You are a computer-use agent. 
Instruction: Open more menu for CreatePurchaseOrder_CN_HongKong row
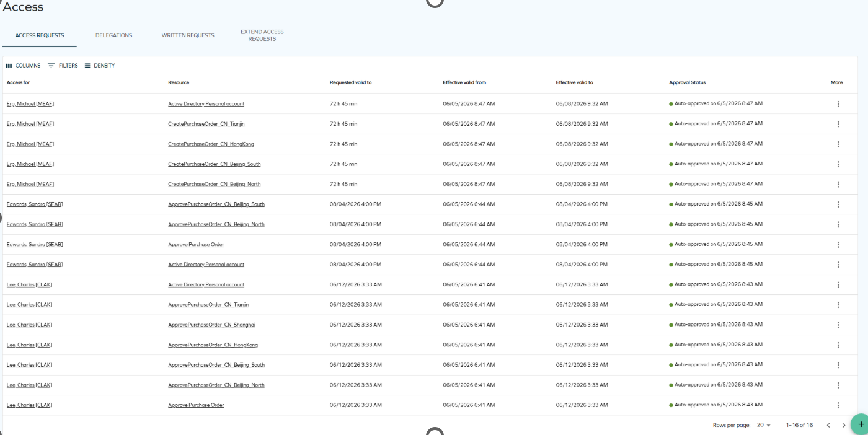(x=838, y=144)
